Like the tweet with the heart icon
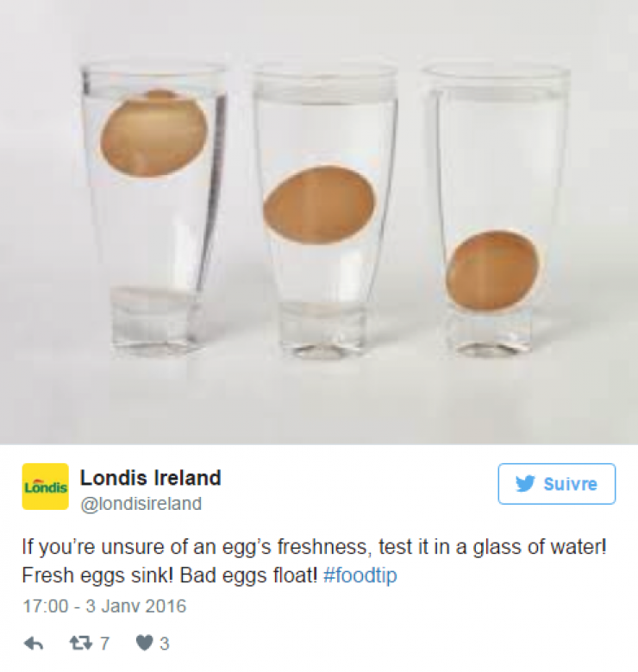 (144, 644)
